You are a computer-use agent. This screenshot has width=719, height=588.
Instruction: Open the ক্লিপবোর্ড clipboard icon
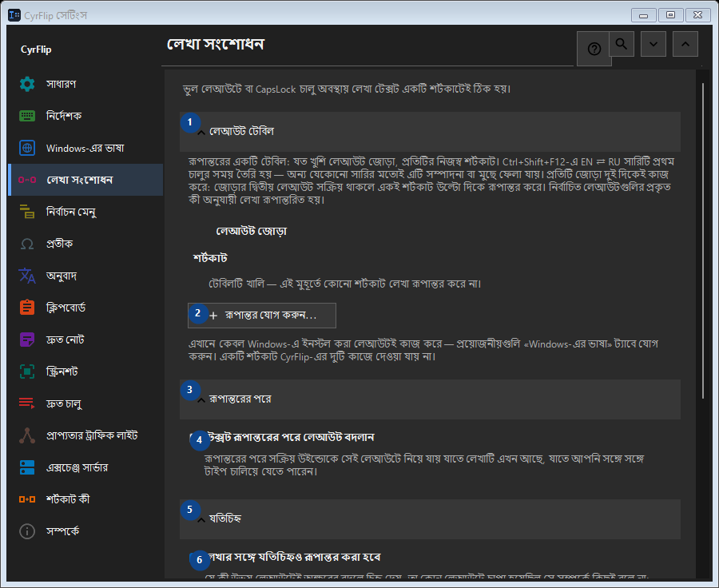pyautogui.click(x=27, y=308)
